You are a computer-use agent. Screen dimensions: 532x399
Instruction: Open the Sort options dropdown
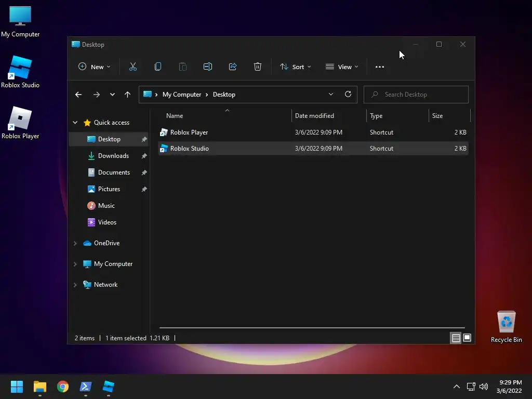coord(296,67)
